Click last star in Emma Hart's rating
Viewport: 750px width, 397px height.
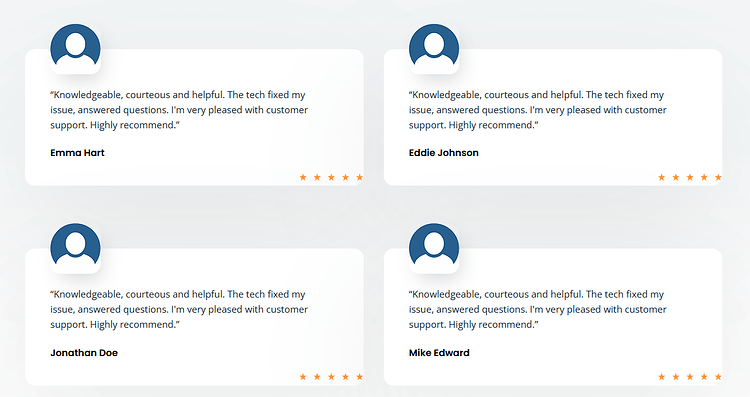[x=359, y=177]
